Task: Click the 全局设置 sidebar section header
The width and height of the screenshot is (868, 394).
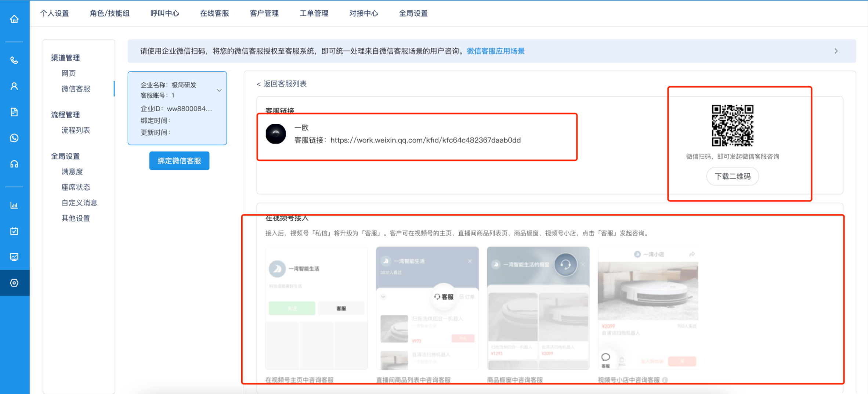Action: coord(65,156)
